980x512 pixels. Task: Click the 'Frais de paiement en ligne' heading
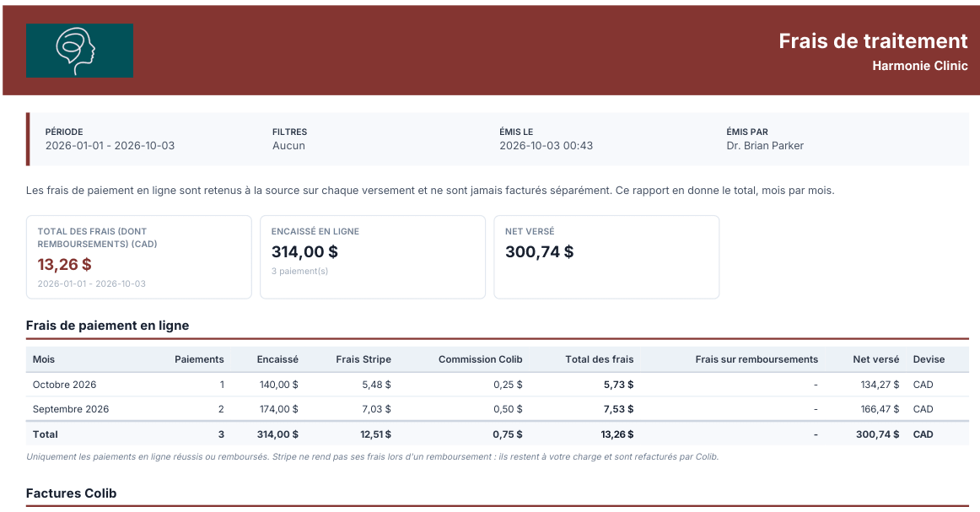click(x=107, y=326)
